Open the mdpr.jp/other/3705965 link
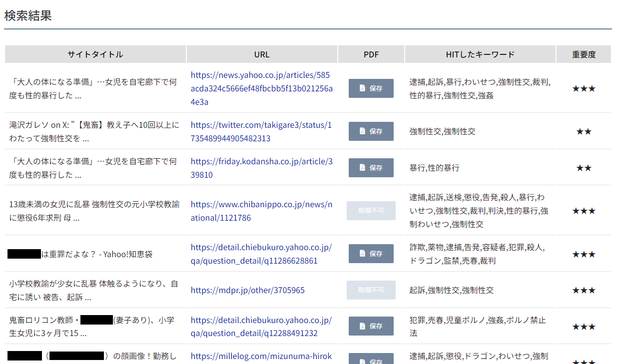 [x=247, y=290]
